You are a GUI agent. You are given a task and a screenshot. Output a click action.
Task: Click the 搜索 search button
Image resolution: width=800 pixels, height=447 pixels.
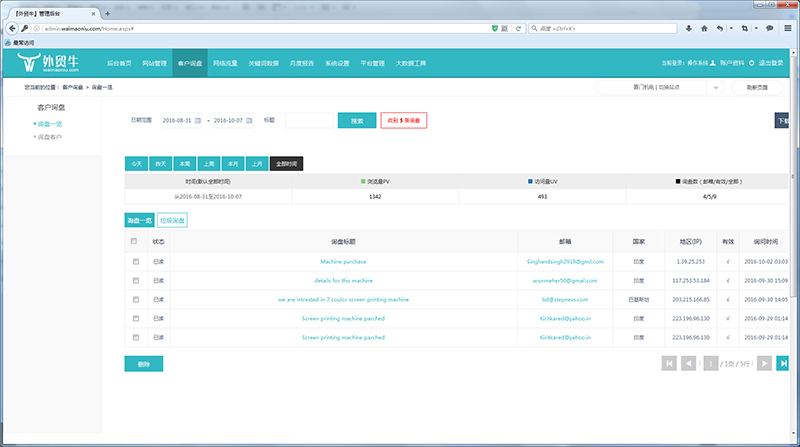(x=357, y=120)
